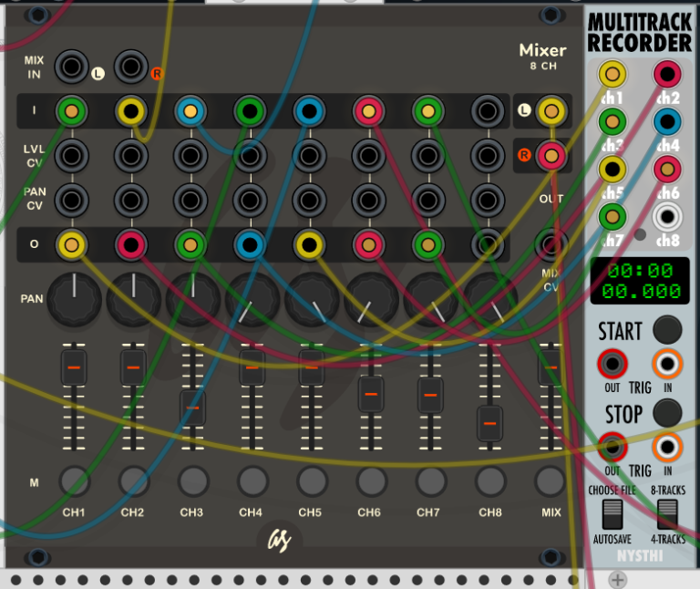This screenshot has height=589, width=700.
Task: Mute the MIX master channel
Action: click(x=550, y=481)
